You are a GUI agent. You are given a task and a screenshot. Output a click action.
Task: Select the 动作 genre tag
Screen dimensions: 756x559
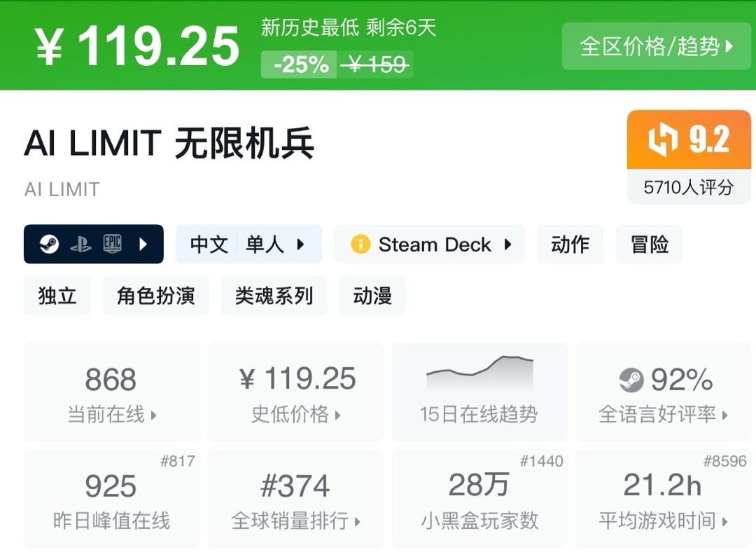coord(570,244)
